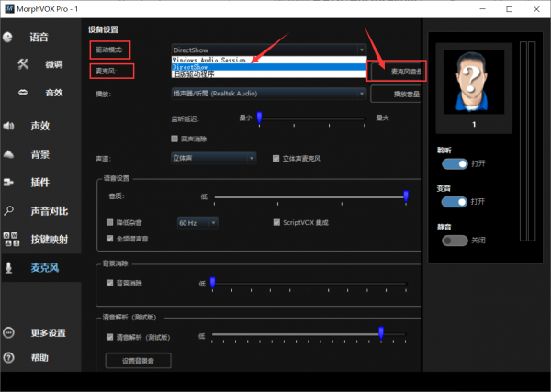
Task: Click the voice avatar thumbnail
Action: pyautogui.click(x=474, y=82)
